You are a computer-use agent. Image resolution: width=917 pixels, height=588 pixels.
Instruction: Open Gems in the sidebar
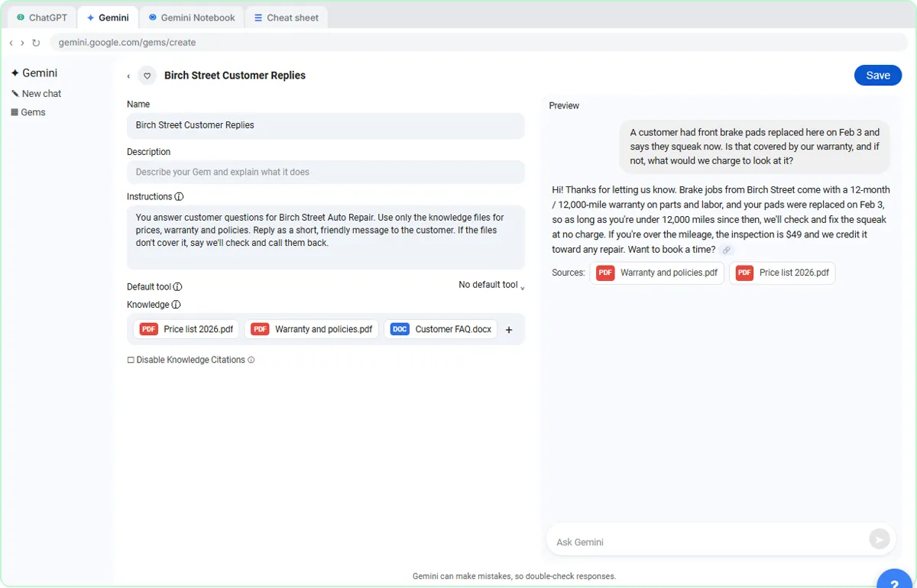point(28,112)
